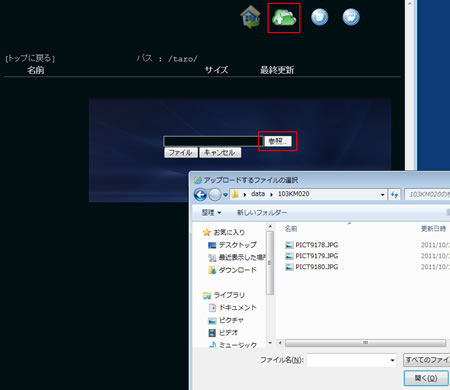This screenshot has width=450, height=390.
Task: Click the 103KM020 search box
Action: tap(428, 194)
